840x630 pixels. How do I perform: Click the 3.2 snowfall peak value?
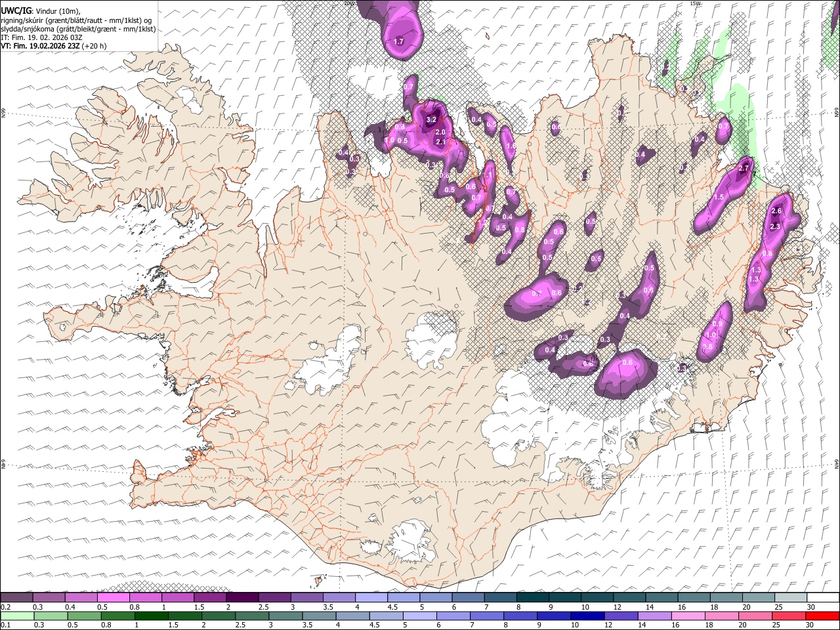click(x=431, y=120)
